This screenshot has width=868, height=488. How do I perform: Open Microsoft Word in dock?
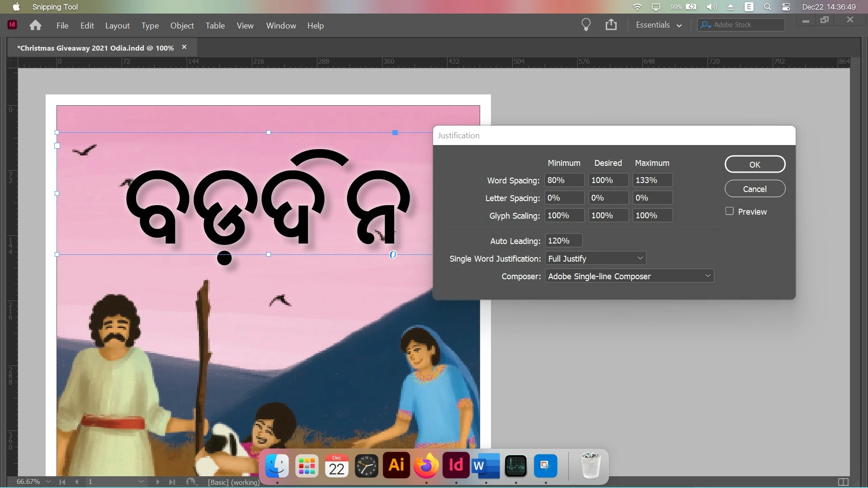coord(486,465)
